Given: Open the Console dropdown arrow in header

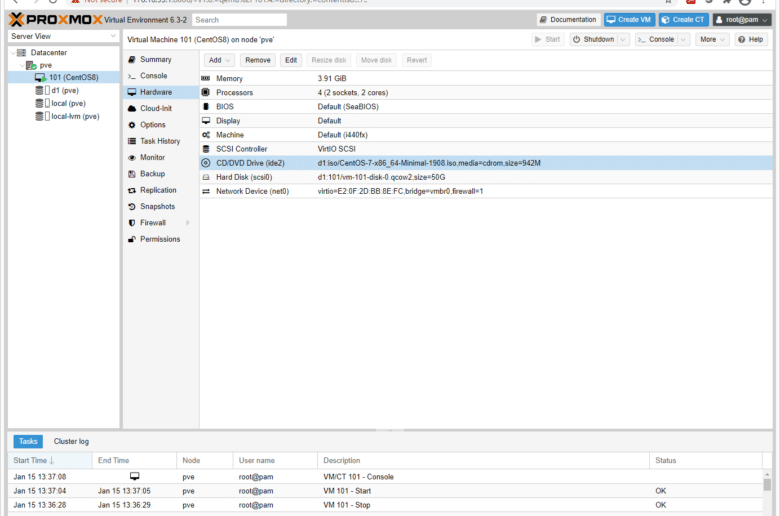Looking at the screenshot, I should point(683,39).
